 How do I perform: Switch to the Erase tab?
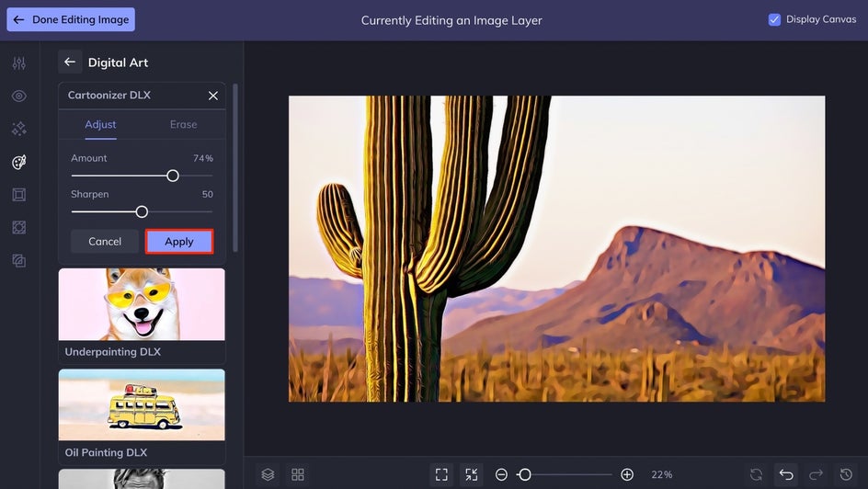point(183,124)
